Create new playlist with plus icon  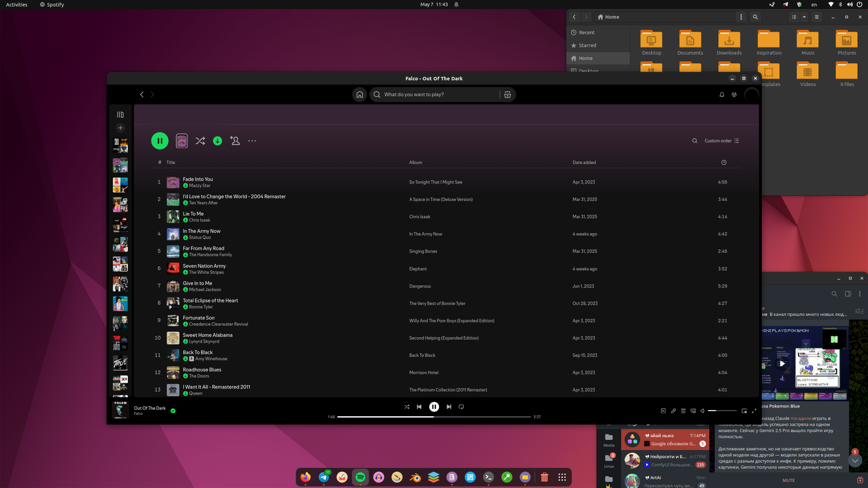[120, 128]
